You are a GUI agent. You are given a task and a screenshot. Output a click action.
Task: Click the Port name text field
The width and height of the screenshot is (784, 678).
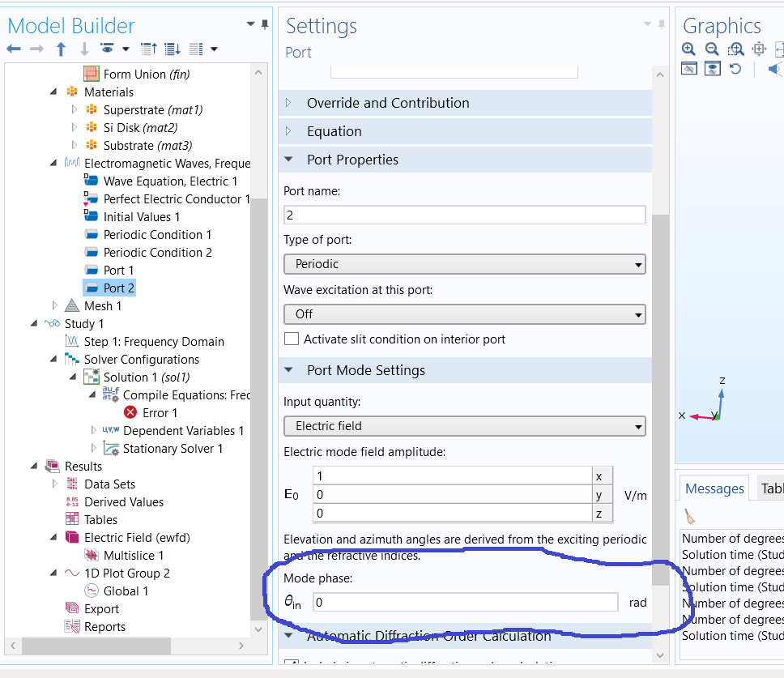464,215
